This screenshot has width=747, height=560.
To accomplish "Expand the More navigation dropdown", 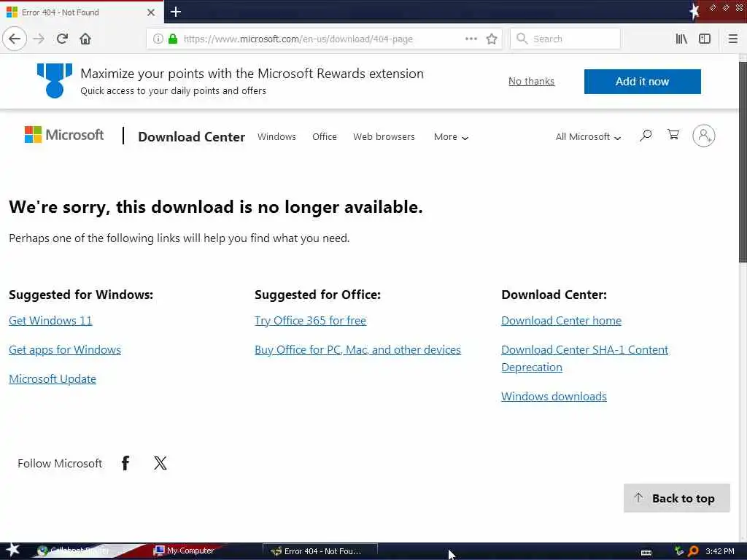I will tap(451, 136).
